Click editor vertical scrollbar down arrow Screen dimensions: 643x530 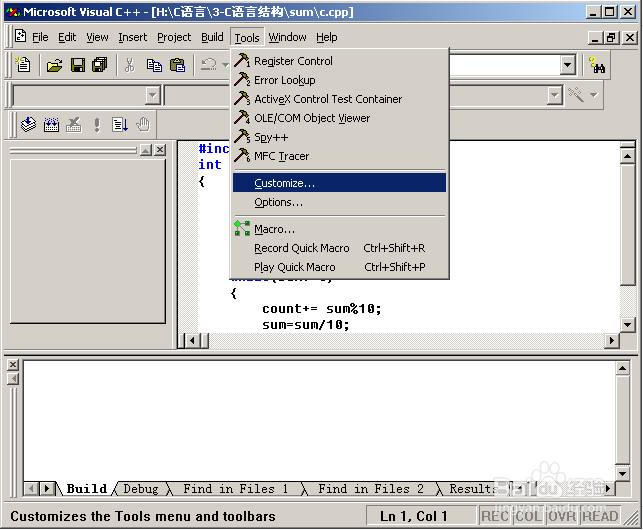(x=627, y=324)
